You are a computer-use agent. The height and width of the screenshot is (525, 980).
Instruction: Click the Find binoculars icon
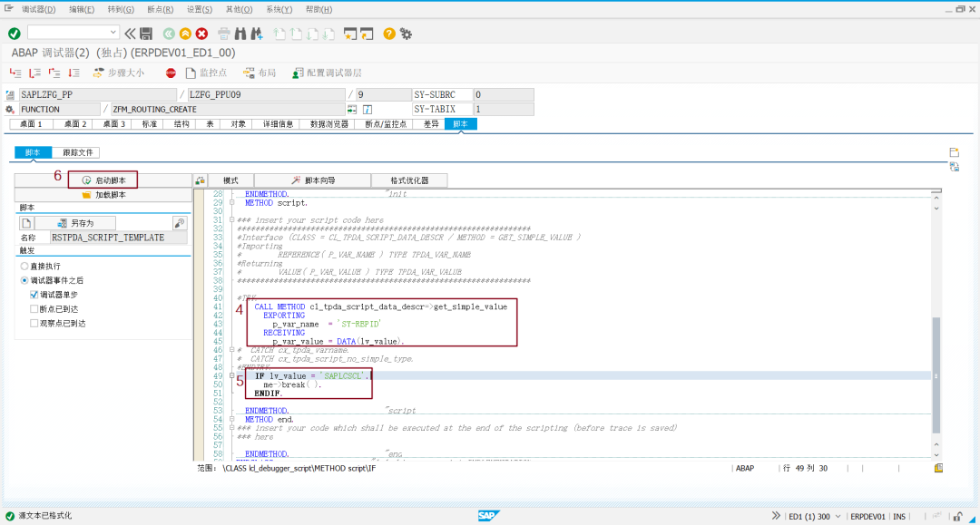pos(240,34)
